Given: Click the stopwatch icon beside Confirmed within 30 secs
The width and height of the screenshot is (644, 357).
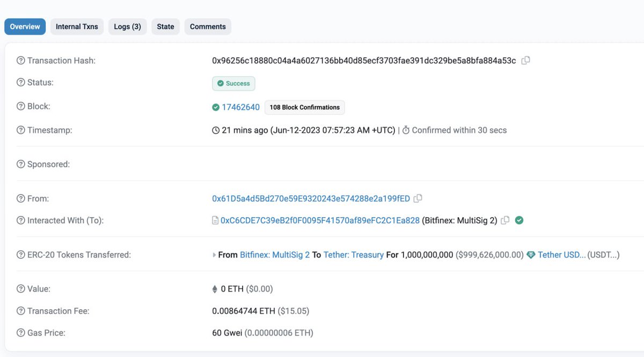Looking at the screenshot, I should (x=406, y=130).
